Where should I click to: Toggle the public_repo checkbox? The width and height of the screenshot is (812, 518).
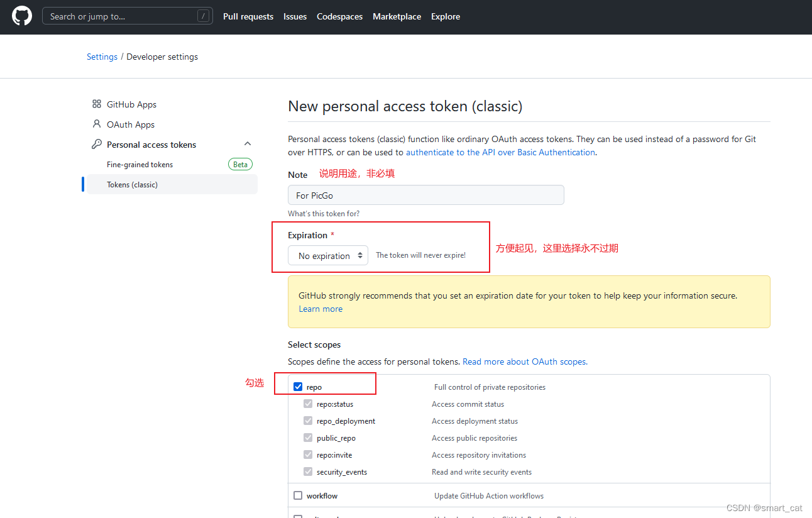pos(308,438)
